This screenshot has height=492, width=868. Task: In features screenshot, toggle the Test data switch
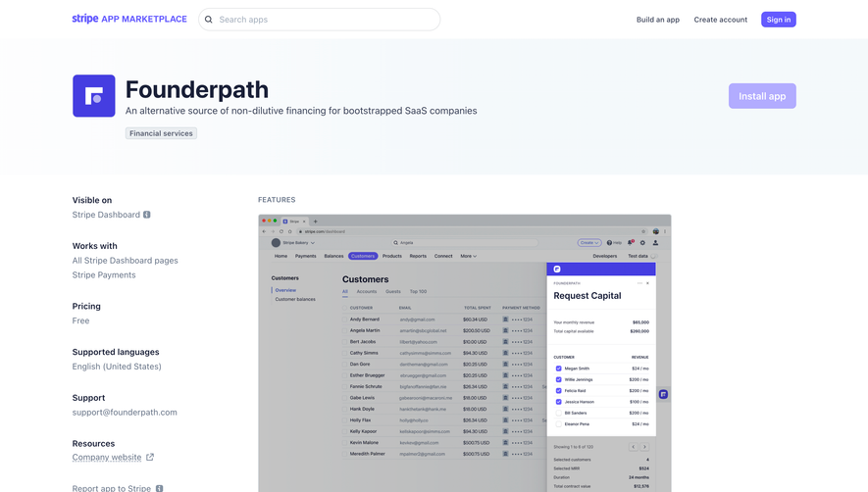pyautogui.click(x=653, y=256)
